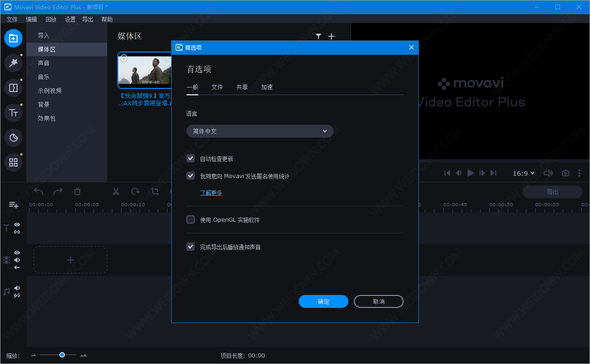Open the filters magic wand panel
Screen dimensions: 590x364
pyautogui.click(x=13, y=63)
